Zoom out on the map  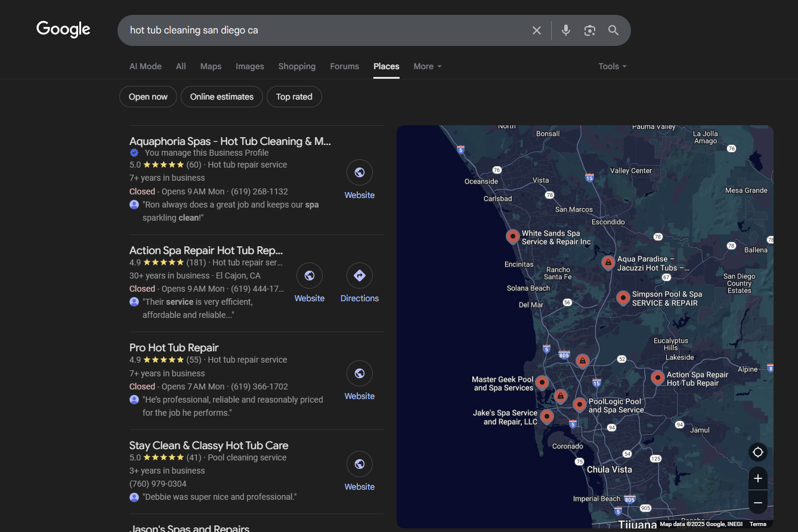758,503
